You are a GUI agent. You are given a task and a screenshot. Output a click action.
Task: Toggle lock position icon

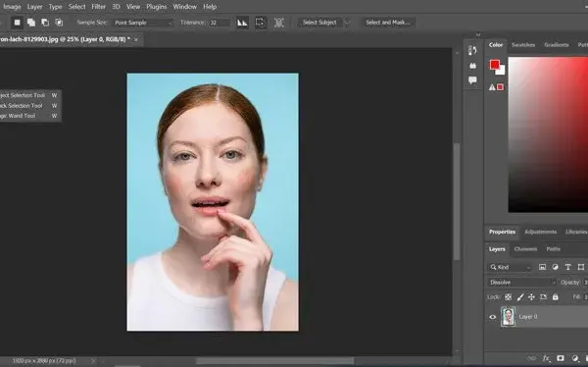tap(531, 297)
